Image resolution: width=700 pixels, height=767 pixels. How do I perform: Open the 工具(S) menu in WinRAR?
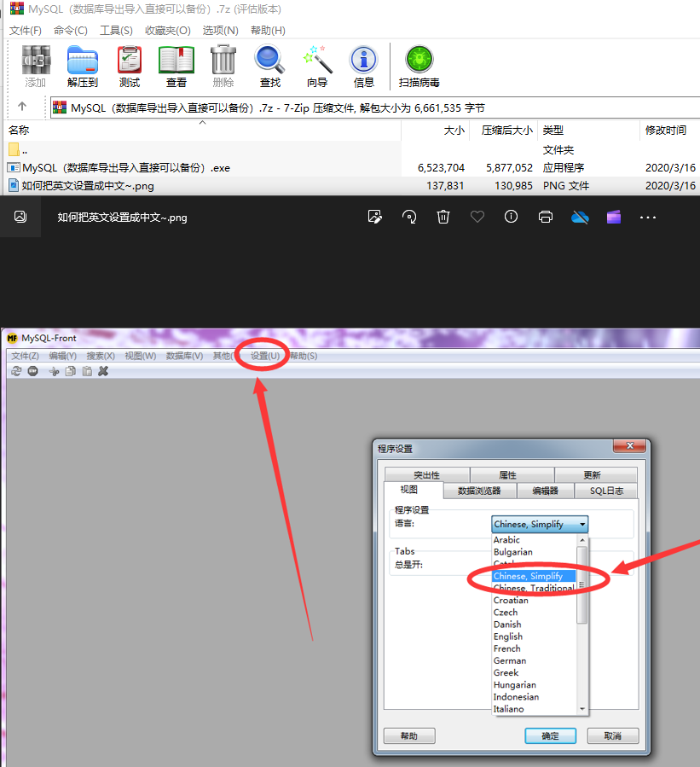pyautogui.click(x=116, y=31)
